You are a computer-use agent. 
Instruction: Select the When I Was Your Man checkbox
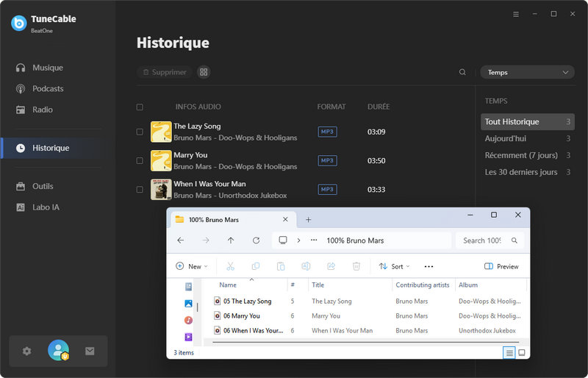pyautogui.click(x=140, y=189)
